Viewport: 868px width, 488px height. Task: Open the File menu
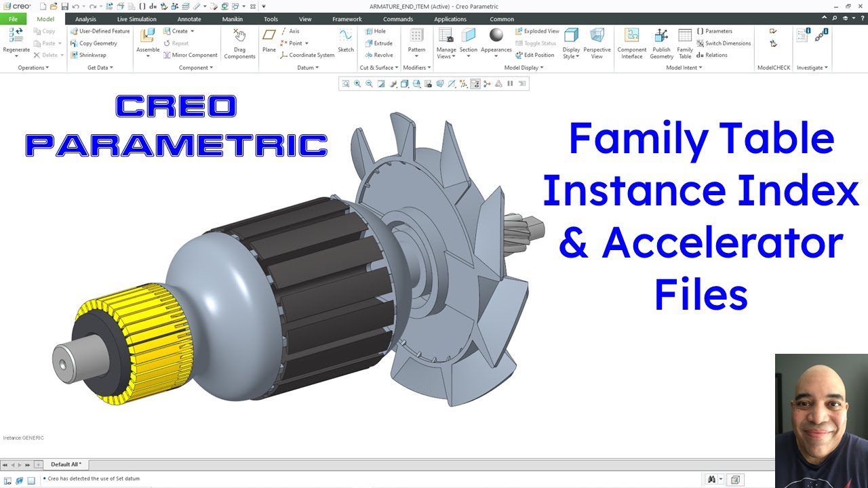[x=13, y=19]
